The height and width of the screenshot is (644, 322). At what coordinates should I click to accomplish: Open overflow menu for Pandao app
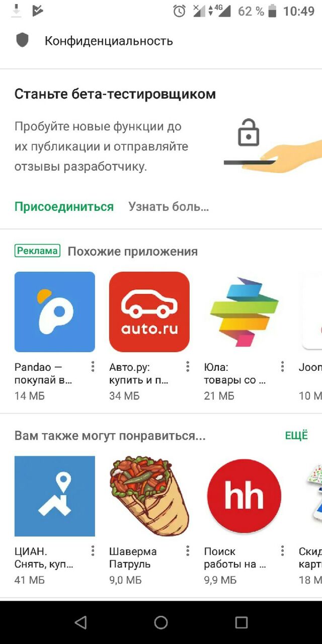coord(93,367)
